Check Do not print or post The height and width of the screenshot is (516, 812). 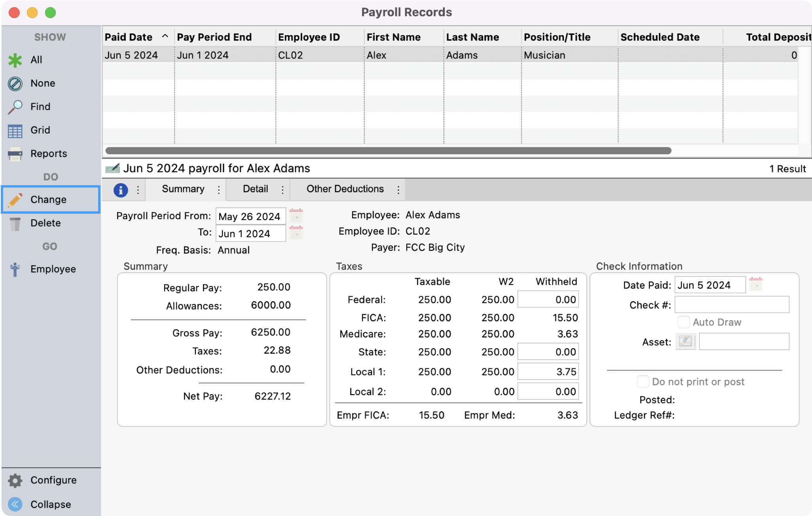click(x=643, y=382)
